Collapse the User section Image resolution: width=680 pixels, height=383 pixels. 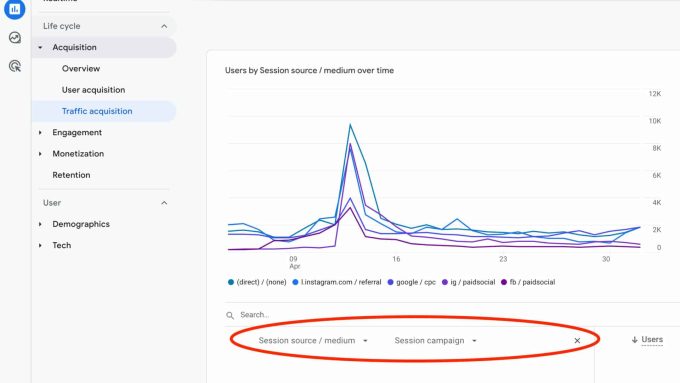click(164, 203)
